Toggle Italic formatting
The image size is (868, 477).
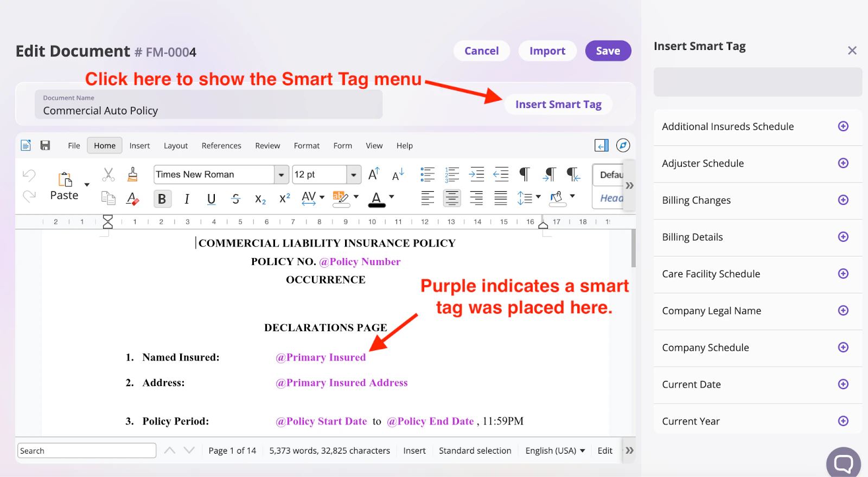tap(187, 199)
